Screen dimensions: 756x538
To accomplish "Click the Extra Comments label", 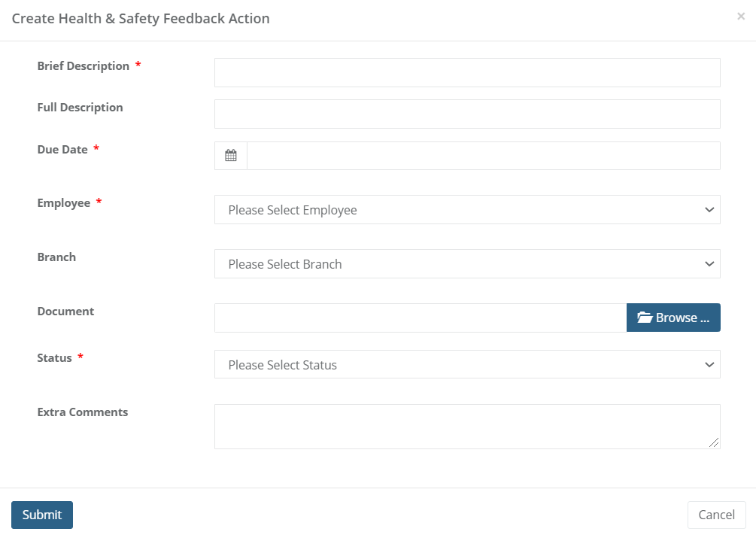I will 83,412.
